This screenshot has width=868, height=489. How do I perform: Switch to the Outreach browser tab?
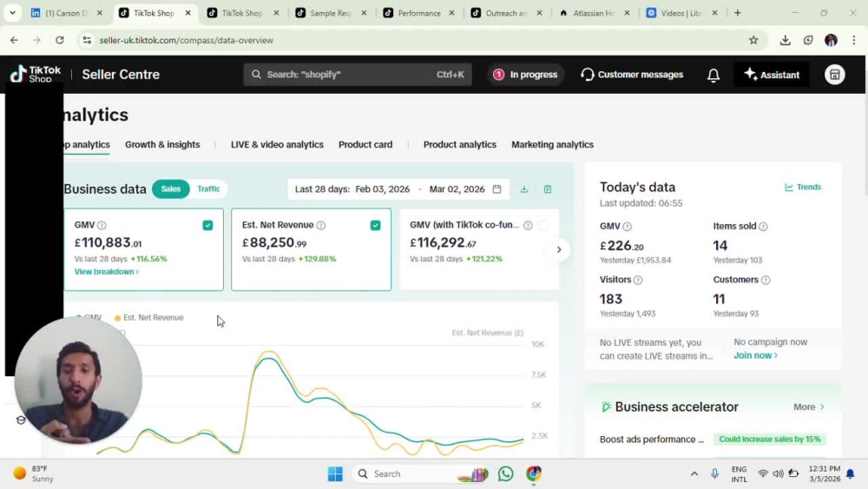507,13
